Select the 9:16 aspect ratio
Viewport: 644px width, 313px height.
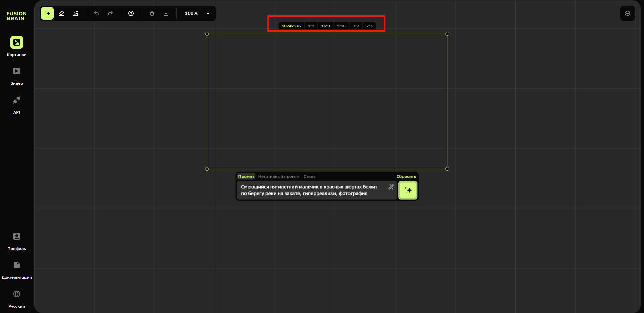341,26
